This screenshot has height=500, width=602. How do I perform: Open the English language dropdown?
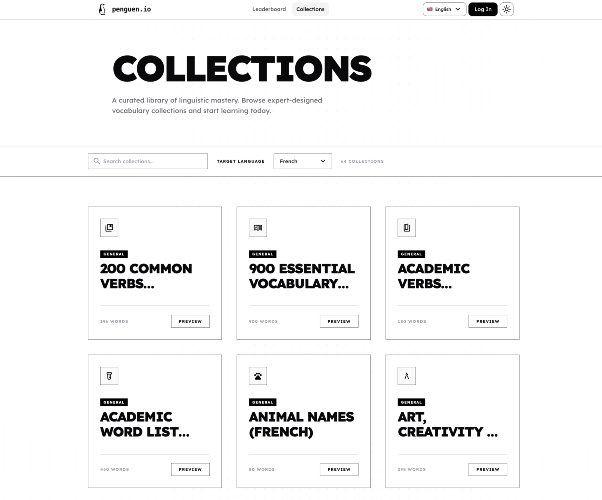(x=444, y=9)
